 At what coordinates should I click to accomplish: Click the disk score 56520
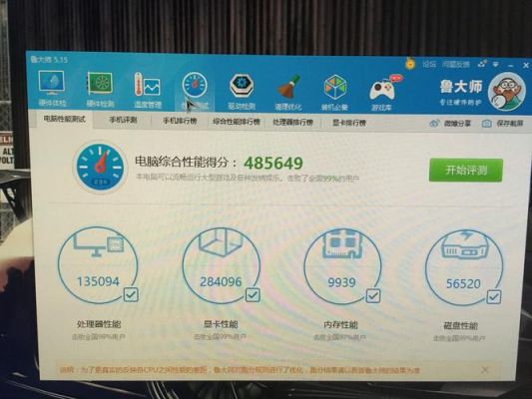coord(463,283)
